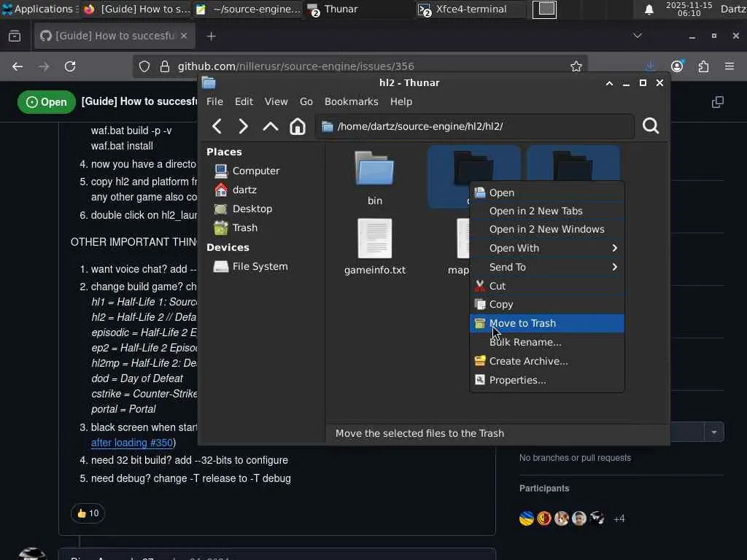Open Firefox hamburger menu
This screenshot has width=747, height=560.
pos(729,66)
